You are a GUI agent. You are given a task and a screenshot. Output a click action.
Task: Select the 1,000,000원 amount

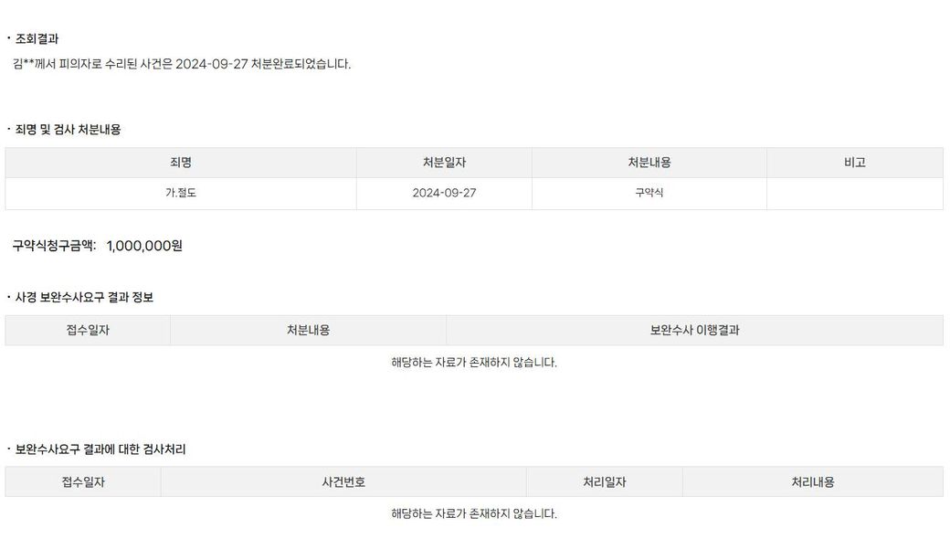tap(144, 246)
